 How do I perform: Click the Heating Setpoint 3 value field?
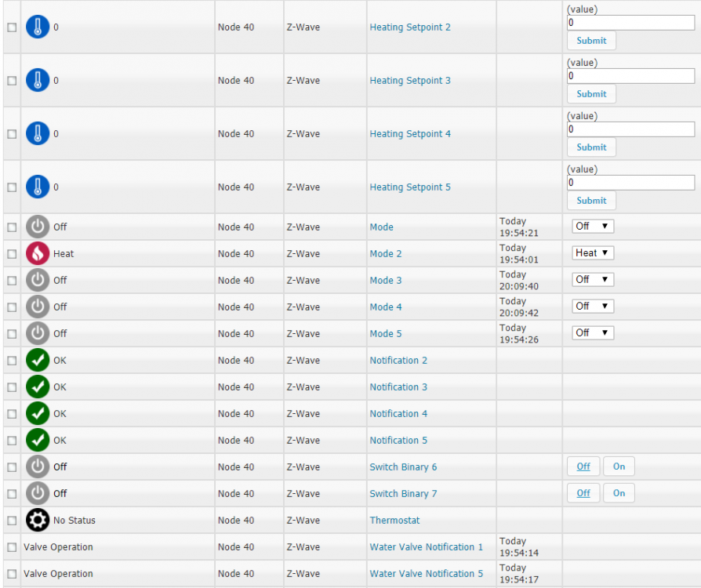tap(630, 76)
